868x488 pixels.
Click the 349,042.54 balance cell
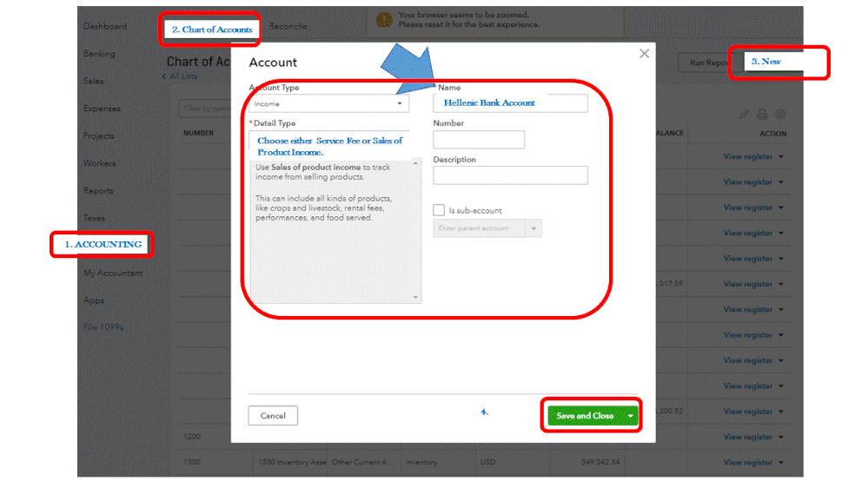[x=600, y=462]
